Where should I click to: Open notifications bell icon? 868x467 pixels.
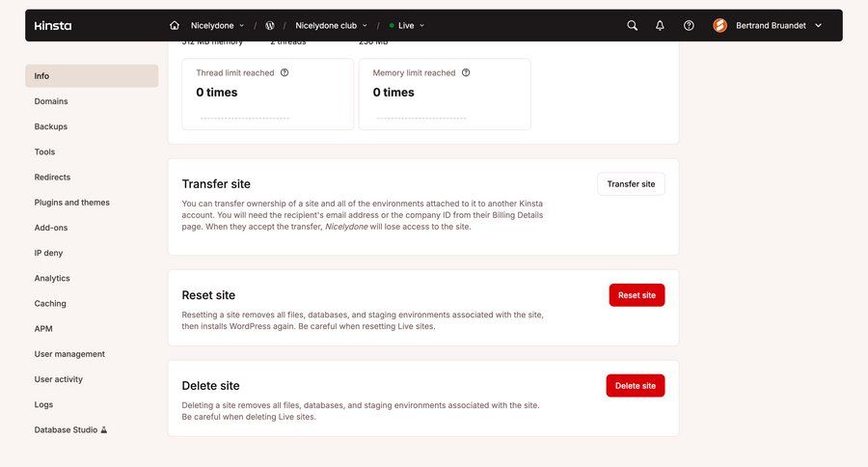(x=660, y=26)
